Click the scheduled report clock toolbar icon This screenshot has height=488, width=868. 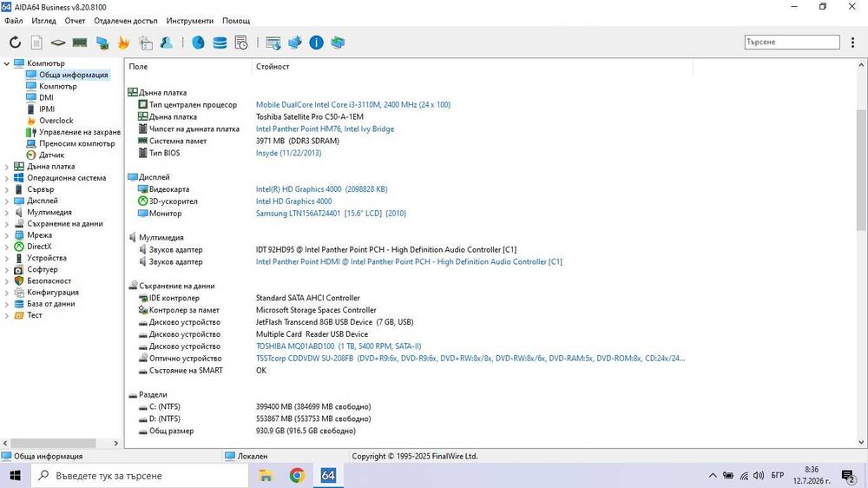coord(241,42)
